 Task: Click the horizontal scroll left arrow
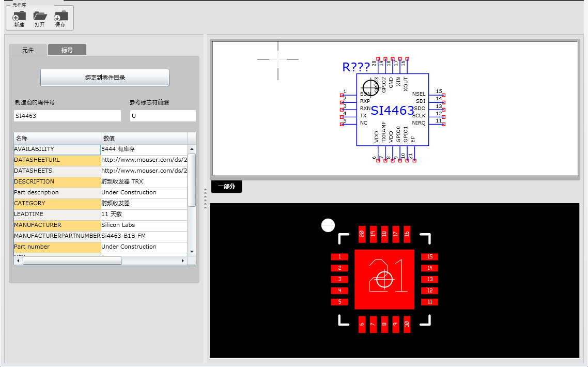click(18, 261)
